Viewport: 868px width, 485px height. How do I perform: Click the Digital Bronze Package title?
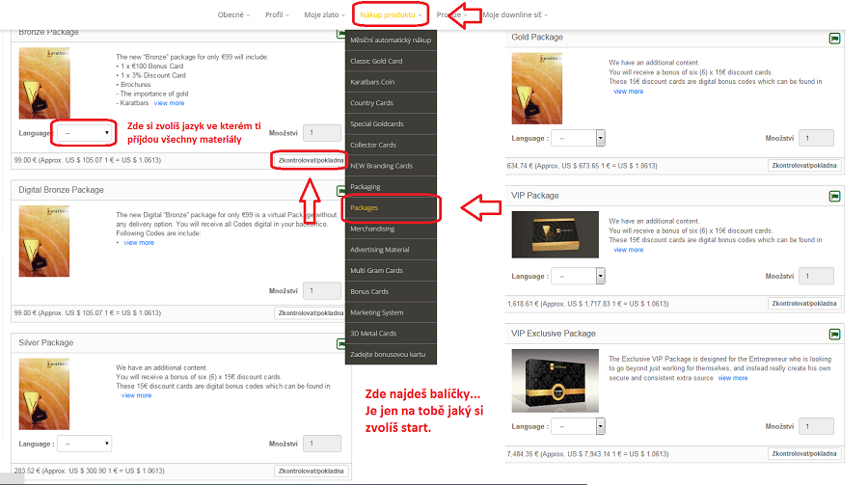[61, 190]
